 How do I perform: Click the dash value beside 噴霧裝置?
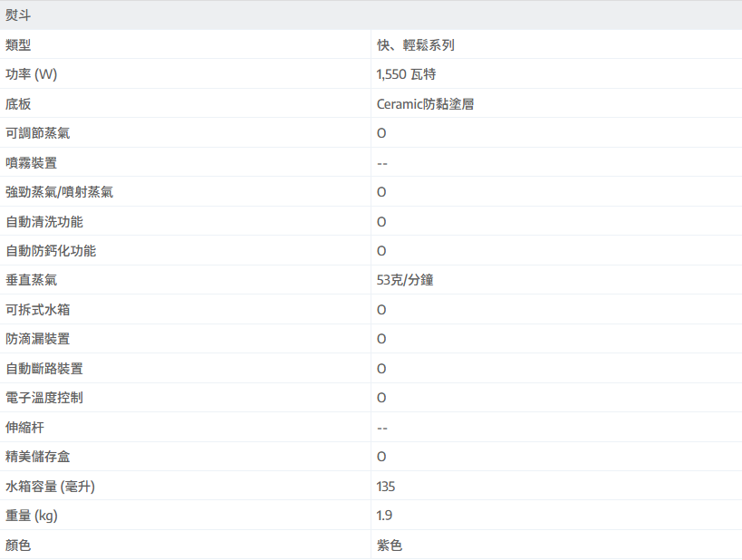(382, 163)
